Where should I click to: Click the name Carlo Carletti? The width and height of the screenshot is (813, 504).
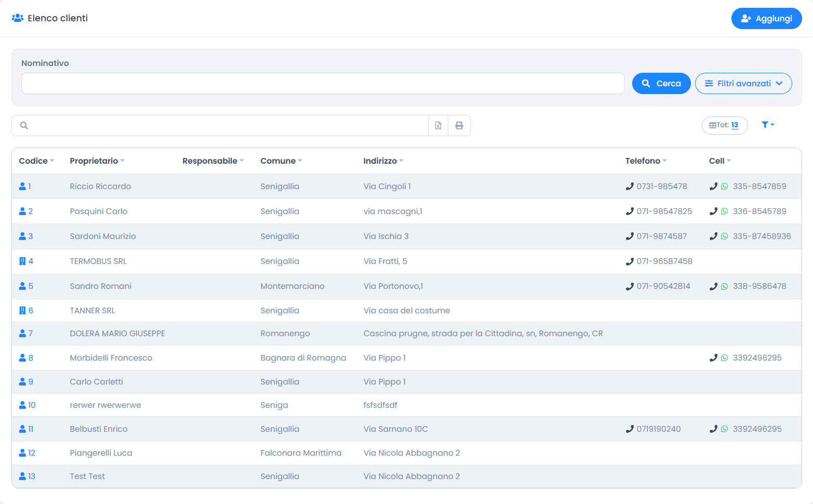click(x=97, y=382)
